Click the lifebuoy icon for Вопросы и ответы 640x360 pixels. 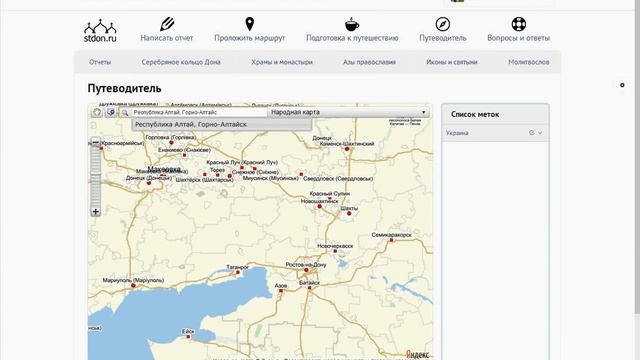coord(519,24)
